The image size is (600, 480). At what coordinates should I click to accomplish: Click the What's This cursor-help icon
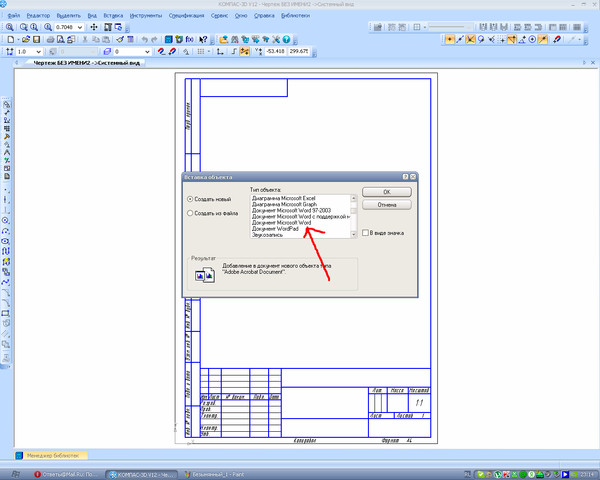point(203,39)
